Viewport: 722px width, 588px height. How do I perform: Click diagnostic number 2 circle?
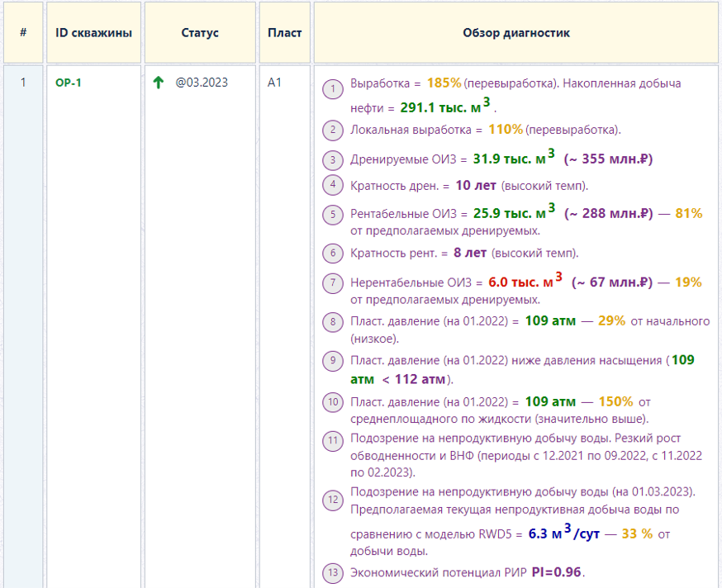[x=332, y=130]
